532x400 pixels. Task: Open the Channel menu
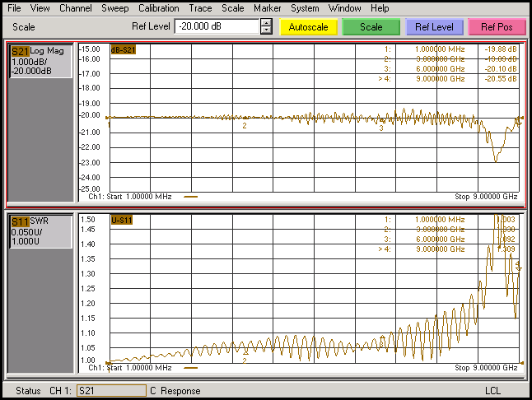(75, 8)
